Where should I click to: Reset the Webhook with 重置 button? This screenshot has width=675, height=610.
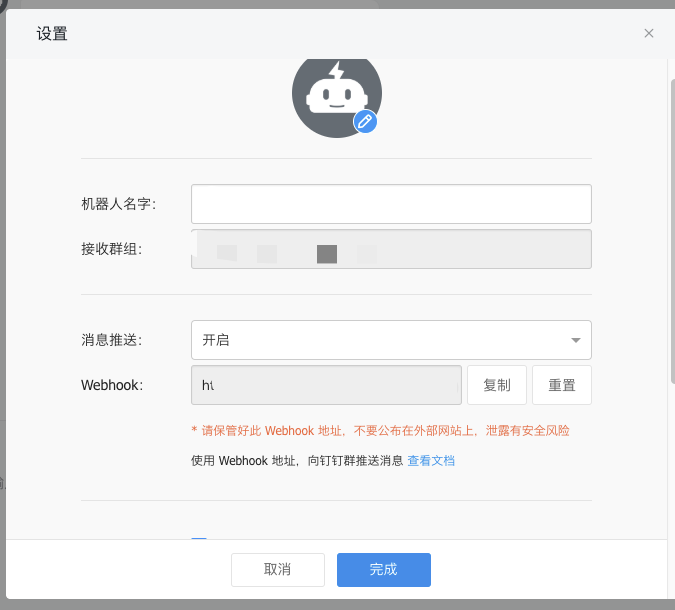click(562, 385)
